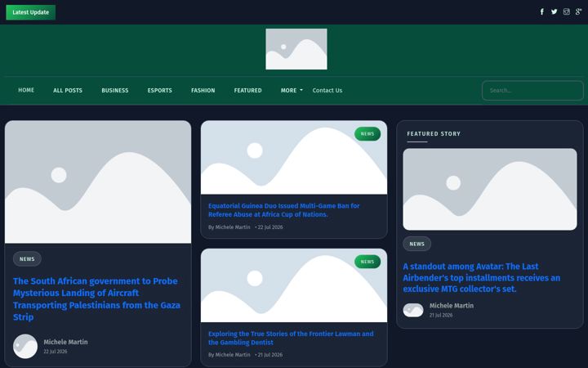Click the site logo image in header
Image resolution: width=588 pixels, height=368 pixels.
[296, 49]
